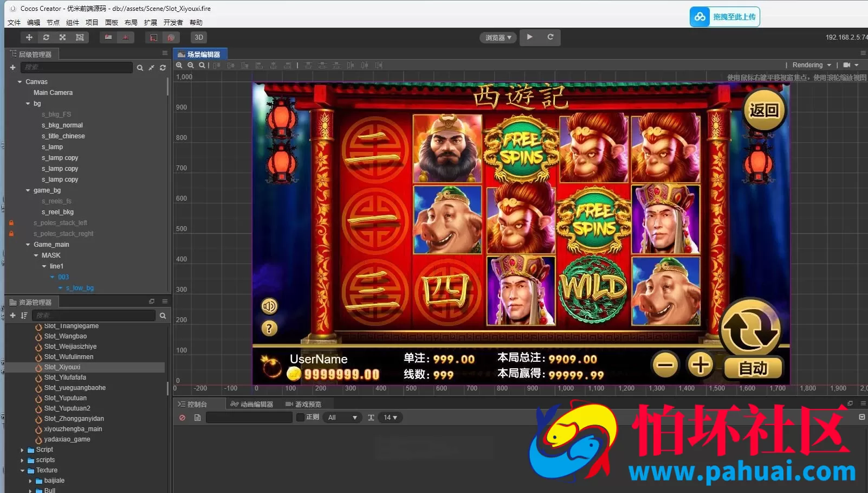Reset zoom in scene editor toolbar

tap(202, 65)
